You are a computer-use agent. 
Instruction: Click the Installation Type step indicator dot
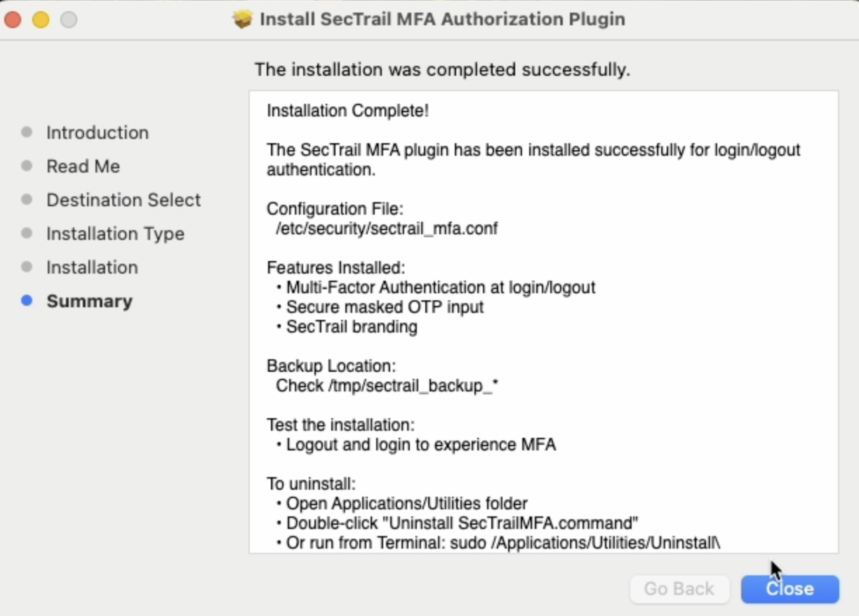27,234
